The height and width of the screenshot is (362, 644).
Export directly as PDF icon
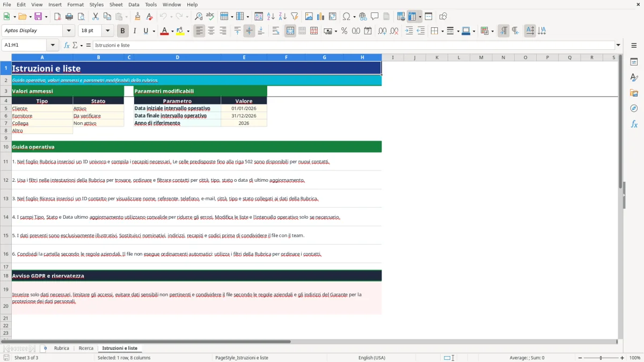point(57,17)
